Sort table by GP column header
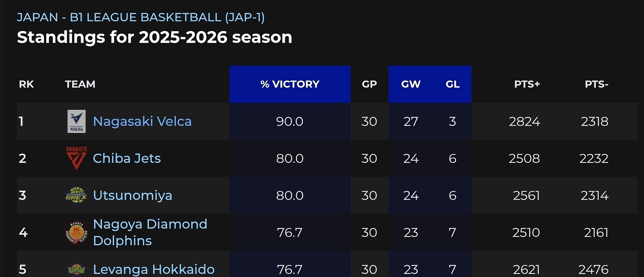This screenshot has width=644, height=277. coord(369,84)
